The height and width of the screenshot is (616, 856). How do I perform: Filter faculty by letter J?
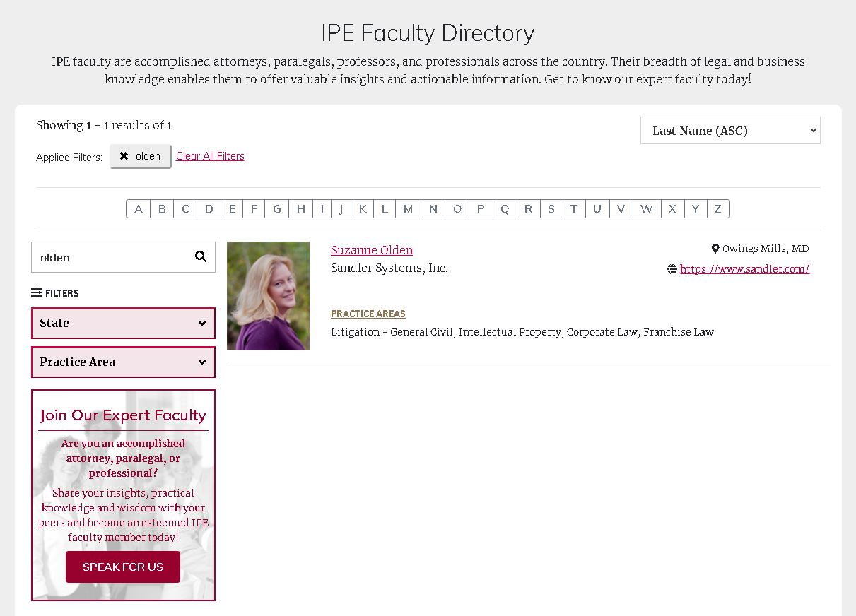341,209
